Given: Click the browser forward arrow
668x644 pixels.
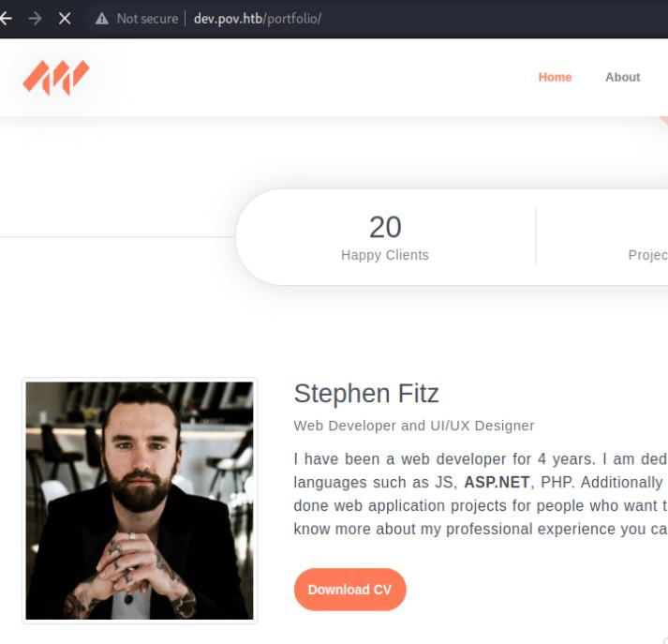Looking at the screenshot, I should click(x=35, y=19).
